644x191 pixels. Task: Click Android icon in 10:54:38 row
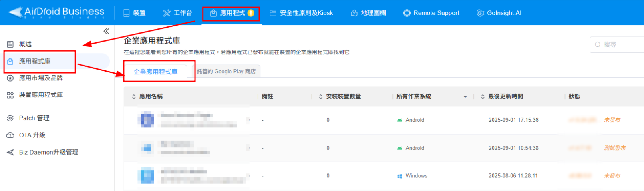(400, 148)
